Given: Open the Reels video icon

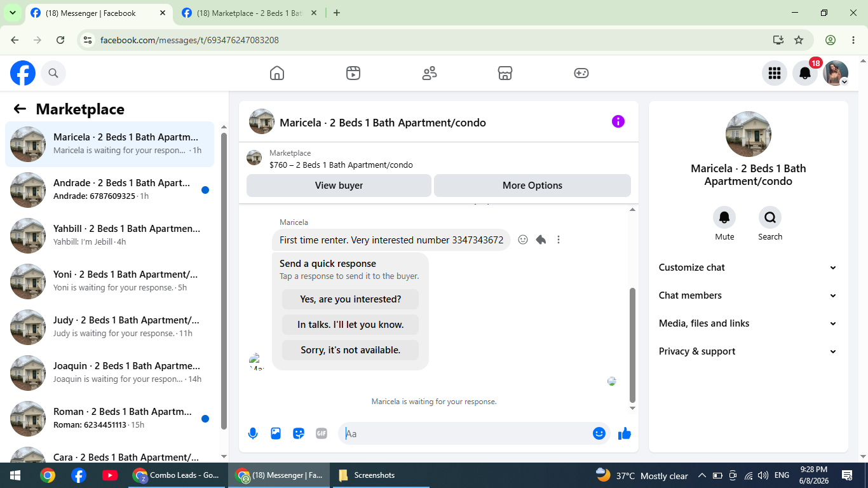Looking at the screenshot, I should pos(353,73).
